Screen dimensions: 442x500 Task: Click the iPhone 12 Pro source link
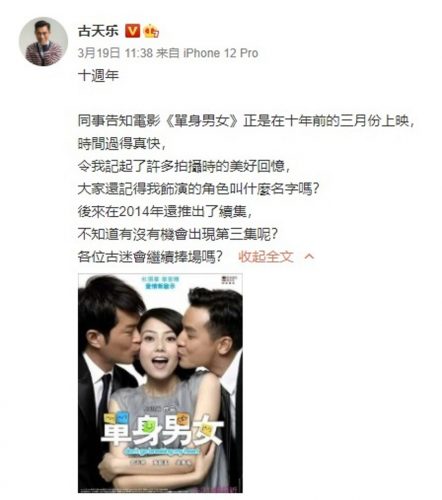(x=221, y=53)
